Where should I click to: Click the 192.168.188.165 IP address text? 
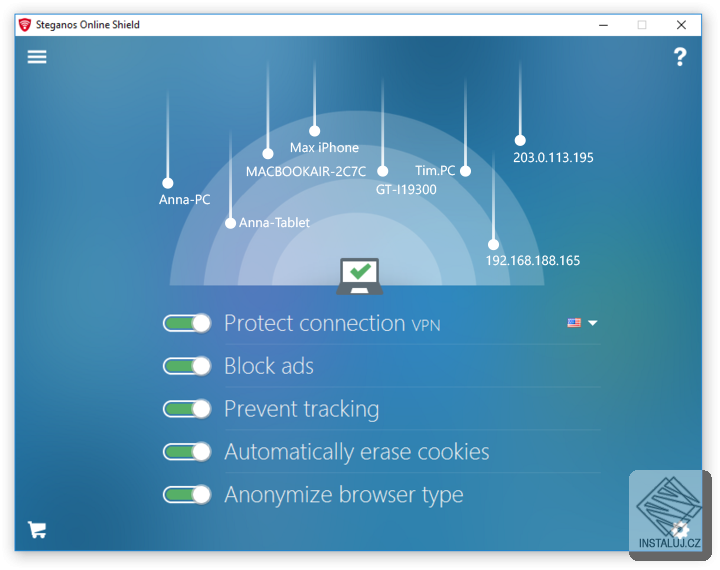point(533,261)
